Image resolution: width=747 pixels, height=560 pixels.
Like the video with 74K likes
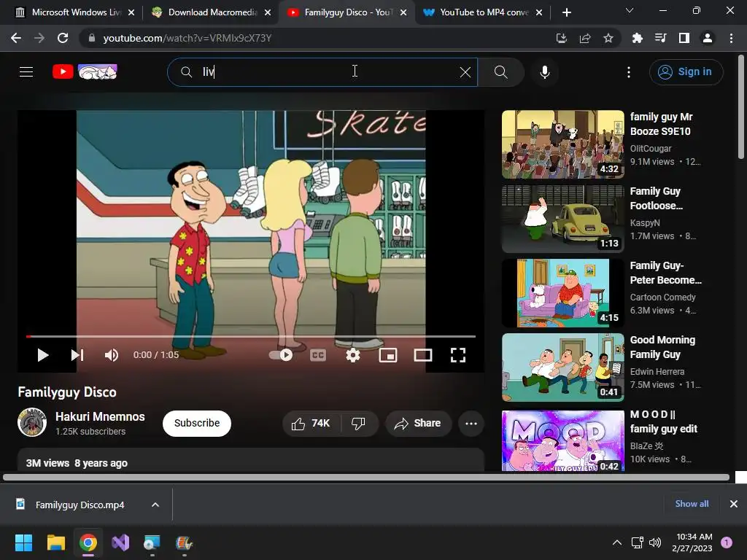[x=311, y=424]
